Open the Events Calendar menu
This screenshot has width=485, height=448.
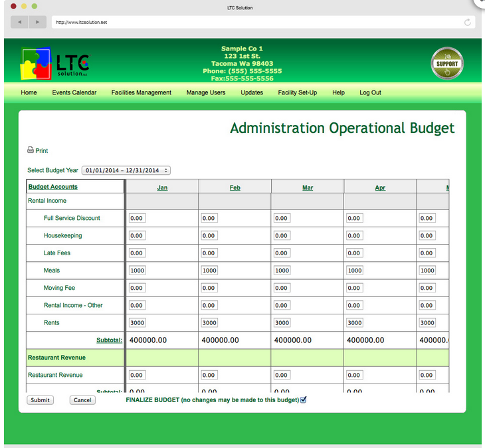[74, 92]
